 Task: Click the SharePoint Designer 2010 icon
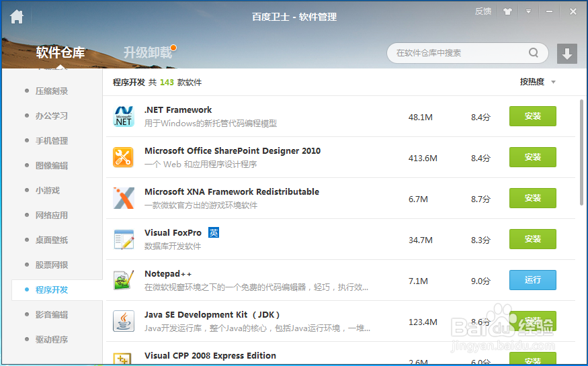coord(124,157)
